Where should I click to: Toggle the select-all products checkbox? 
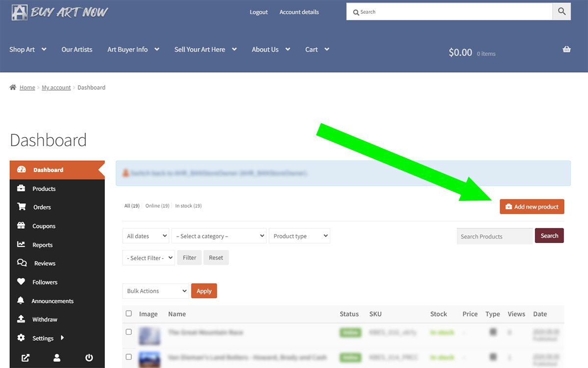(129, 314)
